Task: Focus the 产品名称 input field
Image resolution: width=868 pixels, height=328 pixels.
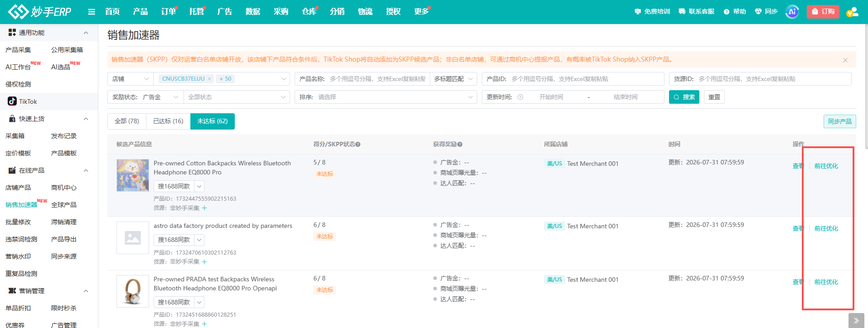Action: click(x=378, y=79)
